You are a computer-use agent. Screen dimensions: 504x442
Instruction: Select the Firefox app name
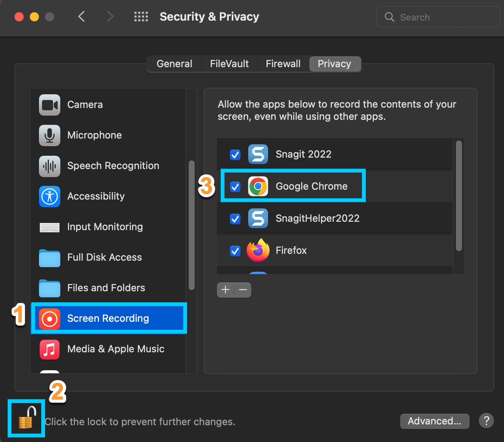[291, 250]
